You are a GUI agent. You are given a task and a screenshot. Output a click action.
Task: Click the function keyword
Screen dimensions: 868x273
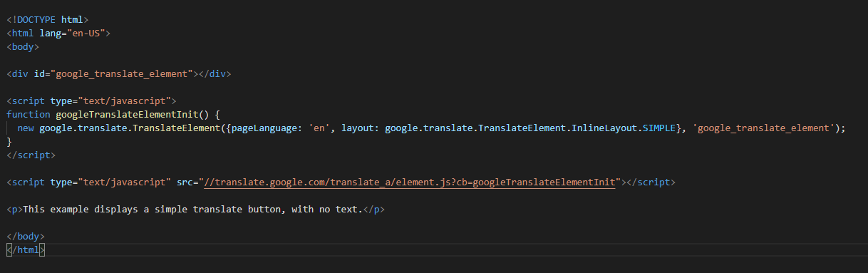pyautogui.click(x=29, y=115)
